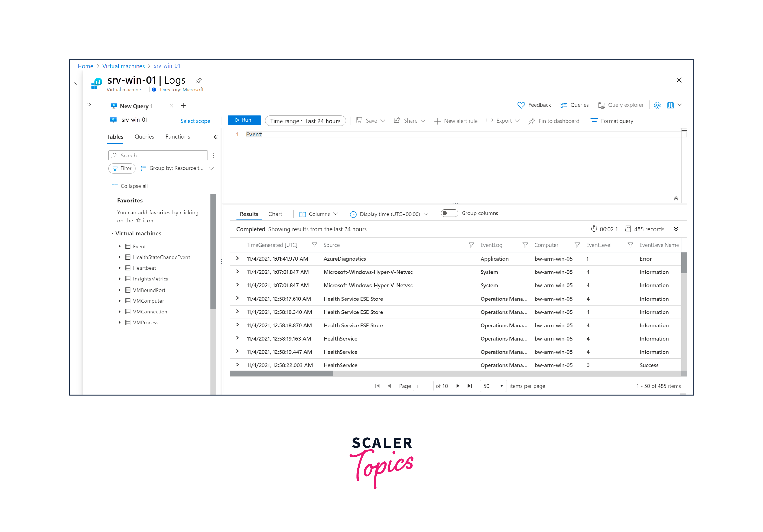Open the Time range Last 24 hours selector
This screenshot has height=532, width=763.
tap(305, 121)
